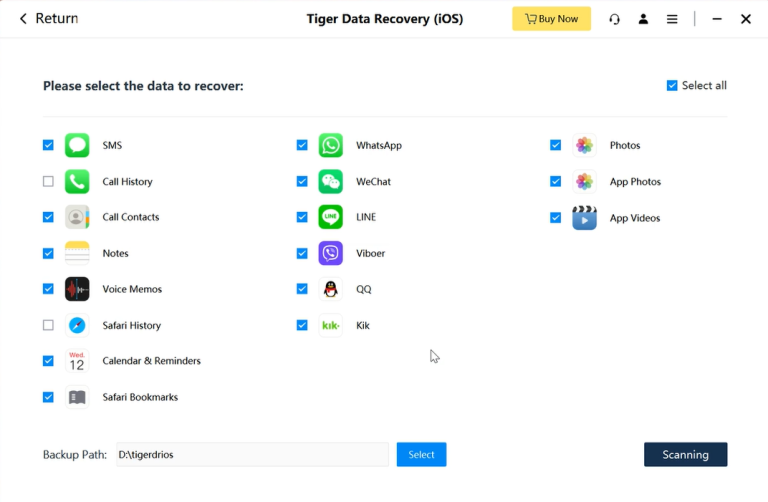768x502 pixels.
Task: Click the Backup Path text field
Action: [x=252, y=455]
